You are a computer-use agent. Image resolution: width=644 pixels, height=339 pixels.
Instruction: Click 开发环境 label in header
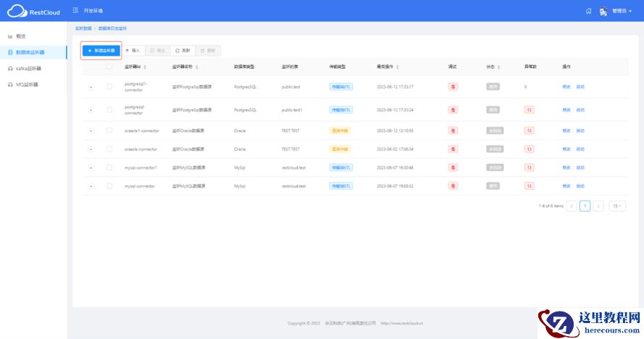point(93,11)
